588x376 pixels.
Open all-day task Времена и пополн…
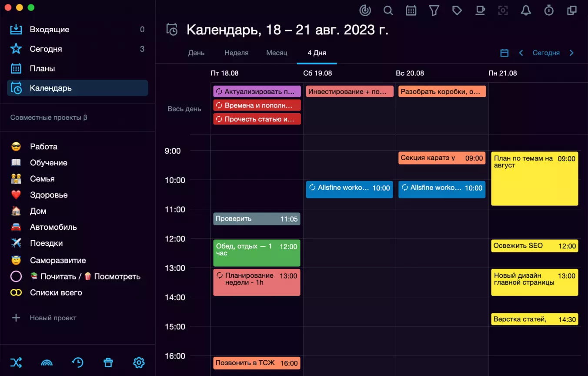tap(257, 105)
